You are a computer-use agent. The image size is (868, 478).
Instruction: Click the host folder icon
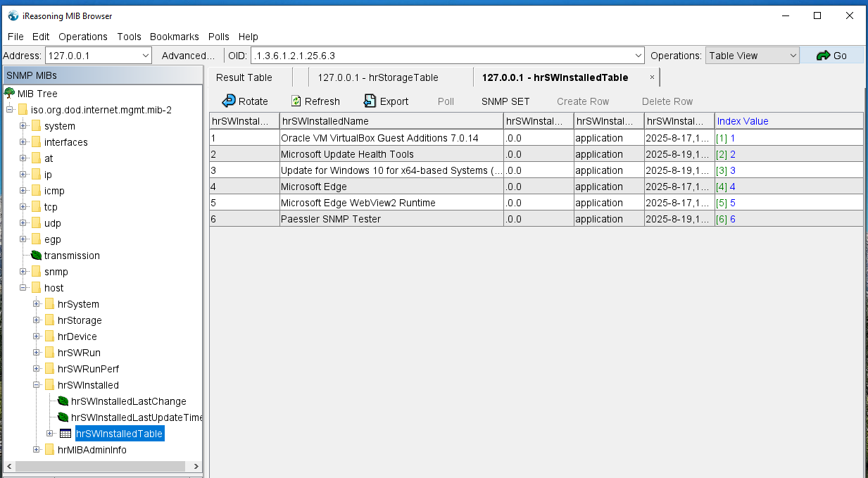(x=36, y=288)
